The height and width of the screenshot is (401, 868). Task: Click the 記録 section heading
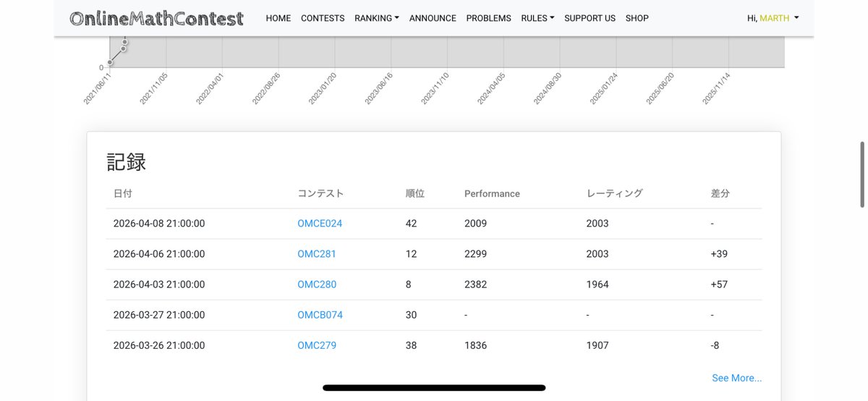[x=127, y=162]
